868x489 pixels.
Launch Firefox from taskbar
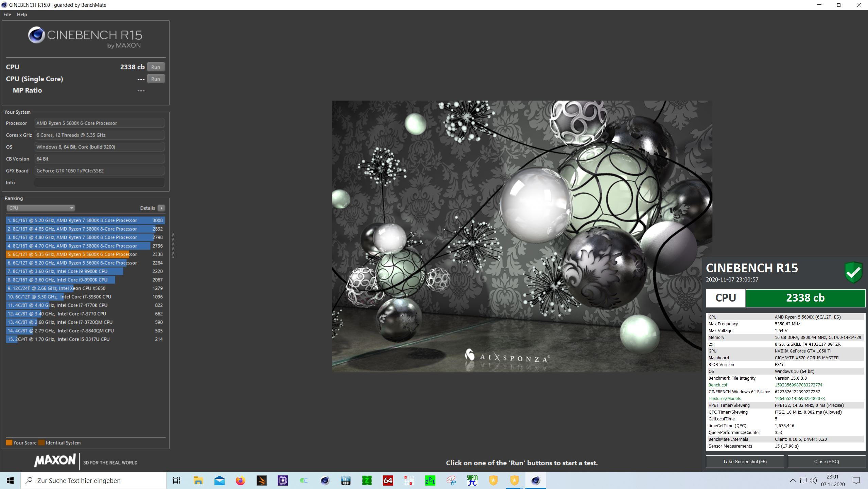tap(240, 481)
